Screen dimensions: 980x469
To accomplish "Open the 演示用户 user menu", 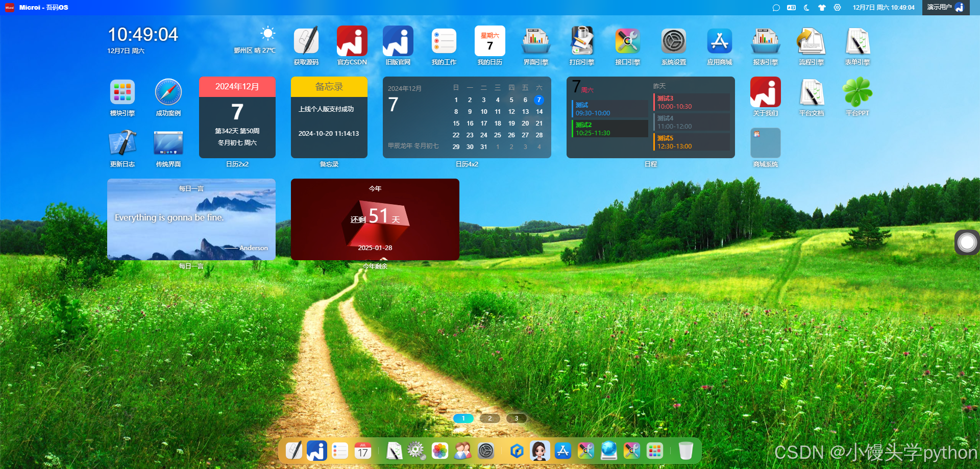I will tap(945, 8).
